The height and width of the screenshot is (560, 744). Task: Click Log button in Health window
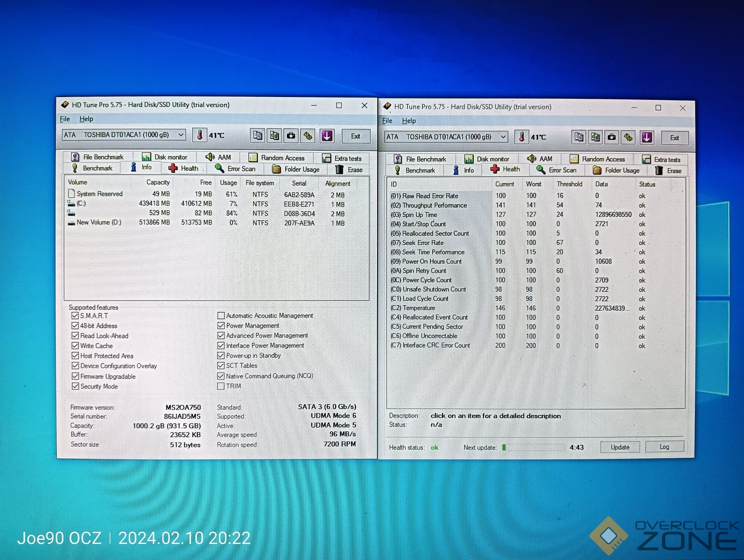[664, 447]
